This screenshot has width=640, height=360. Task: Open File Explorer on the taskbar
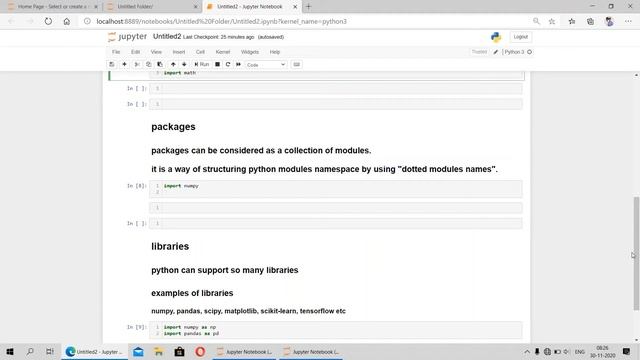158,351
